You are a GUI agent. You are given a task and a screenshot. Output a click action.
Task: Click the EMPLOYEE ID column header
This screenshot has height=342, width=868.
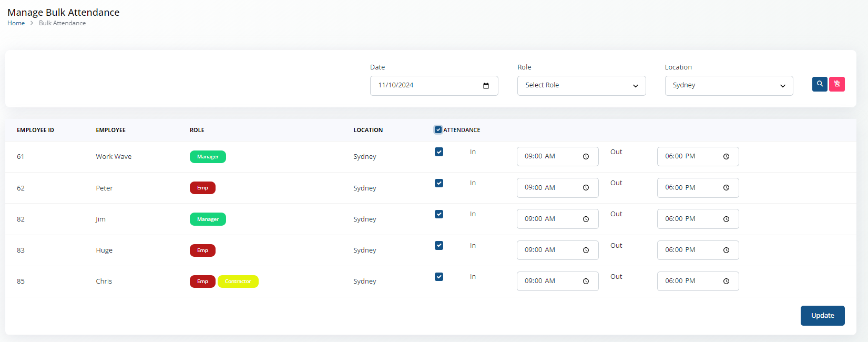point(35,130)
